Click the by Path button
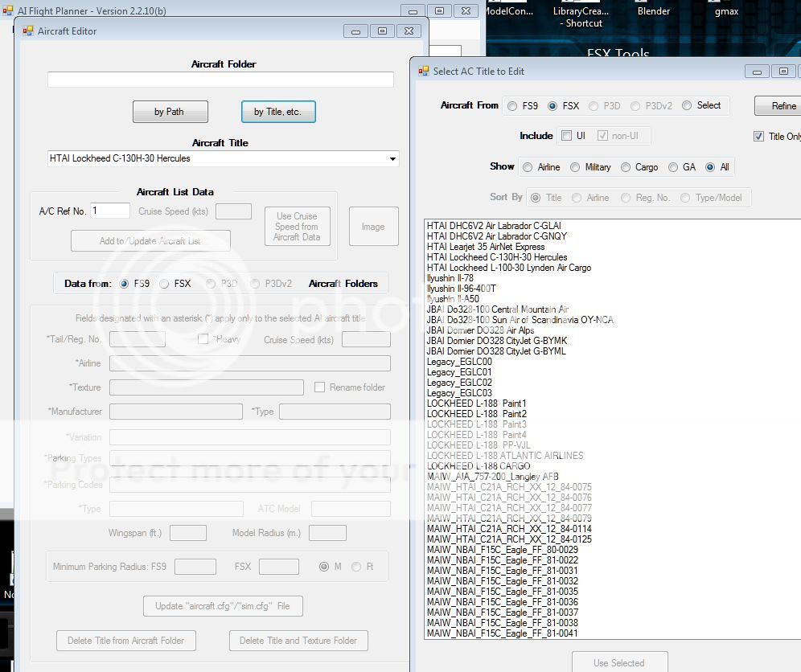 [x=170, y=112]
